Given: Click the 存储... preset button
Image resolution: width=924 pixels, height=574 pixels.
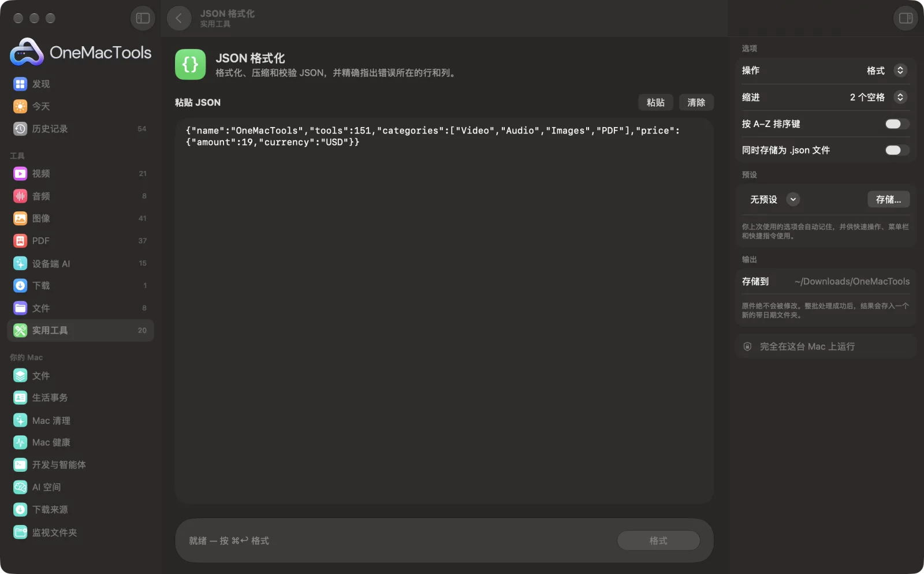Looking at the screenshot, I should tap(888, 199).
